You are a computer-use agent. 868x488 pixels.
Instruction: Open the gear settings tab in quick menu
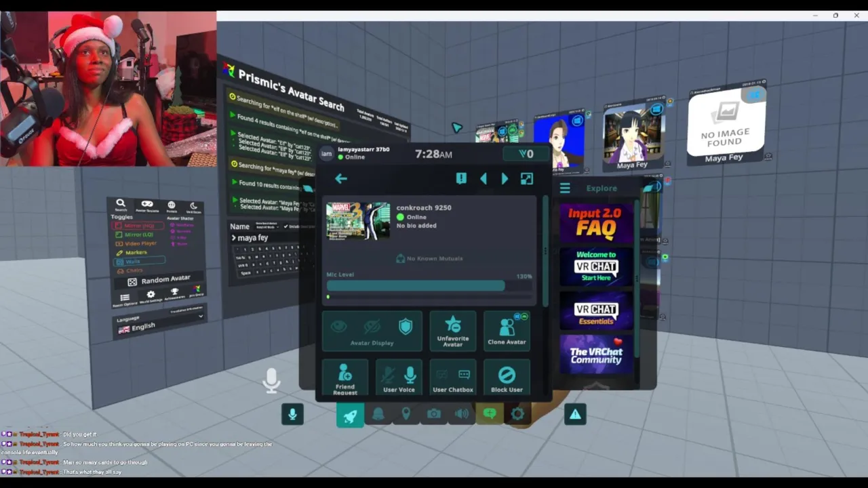click(517, 413)
